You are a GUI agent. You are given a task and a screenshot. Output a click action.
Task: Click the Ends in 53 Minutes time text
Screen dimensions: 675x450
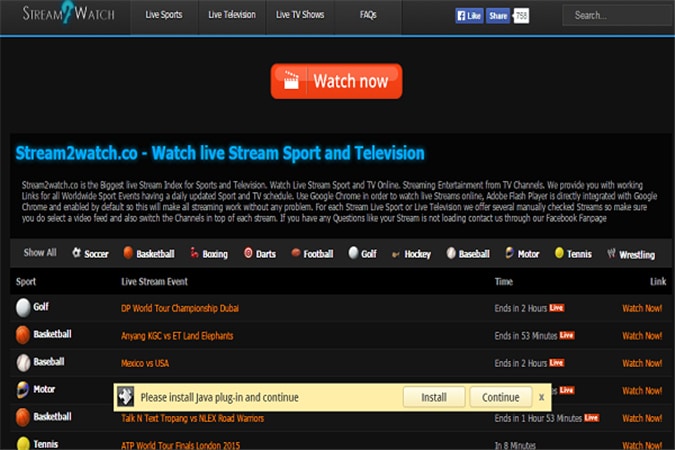(x=526, y=335)
